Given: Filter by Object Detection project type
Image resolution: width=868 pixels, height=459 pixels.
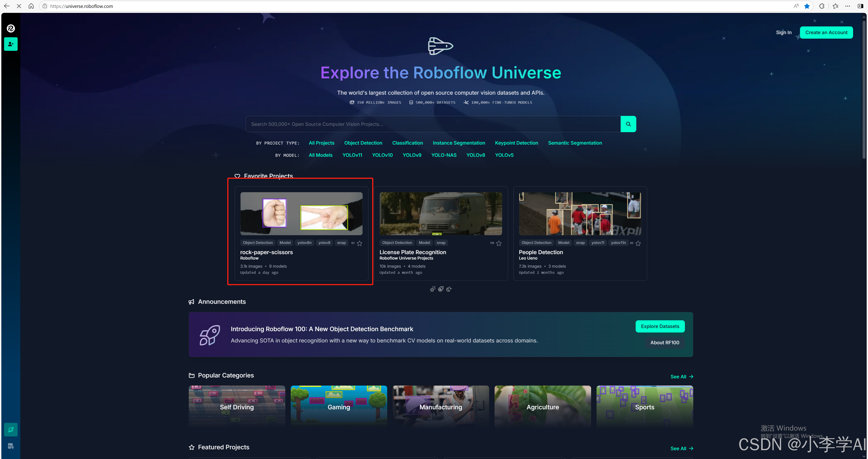Looking at the screenshot, I should pyautogui.click(x=363, y=143).
